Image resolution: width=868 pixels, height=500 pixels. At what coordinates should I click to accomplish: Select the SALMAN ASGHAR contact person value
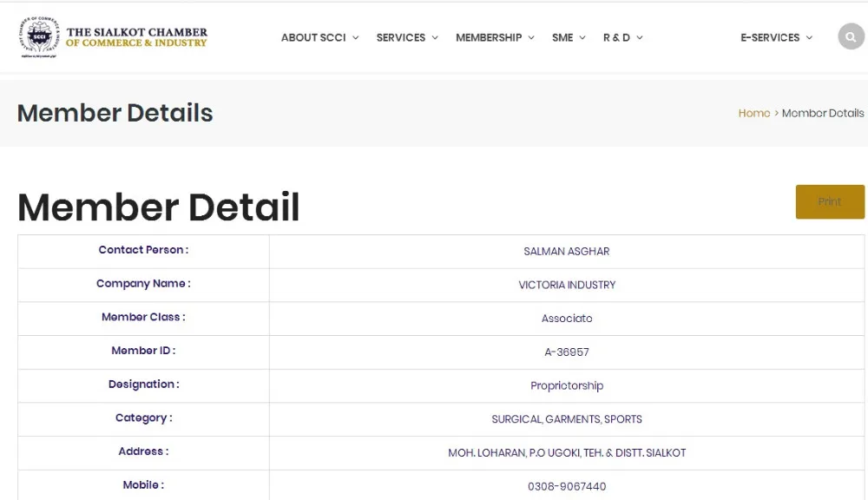[x=567, y=252]
